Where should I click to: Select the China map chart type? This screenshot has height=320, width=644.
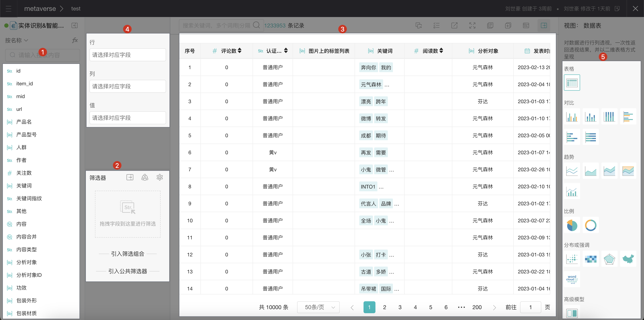coord(628,259)
